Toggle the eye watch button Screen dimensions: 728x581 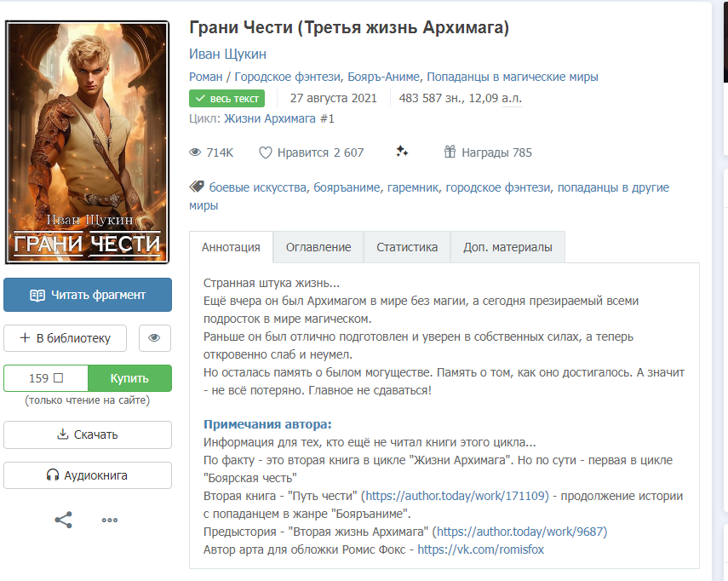click(x=154, y=338)
